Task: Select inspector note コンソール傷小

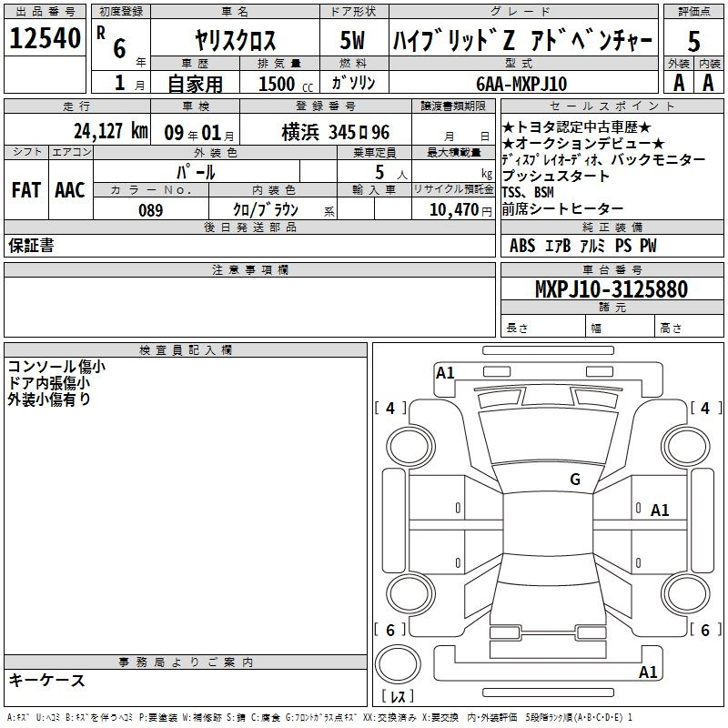Action: point(56,367)
